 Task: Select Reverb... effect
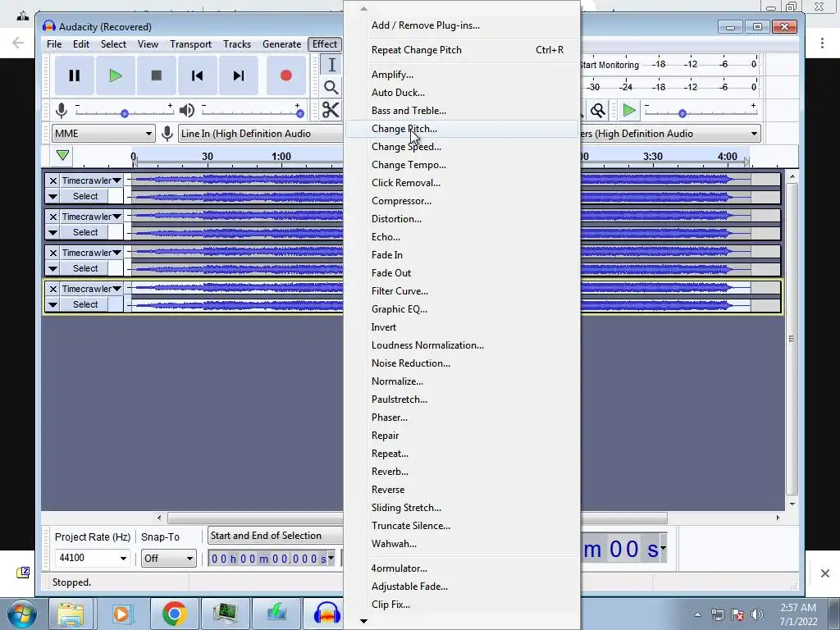463,472
